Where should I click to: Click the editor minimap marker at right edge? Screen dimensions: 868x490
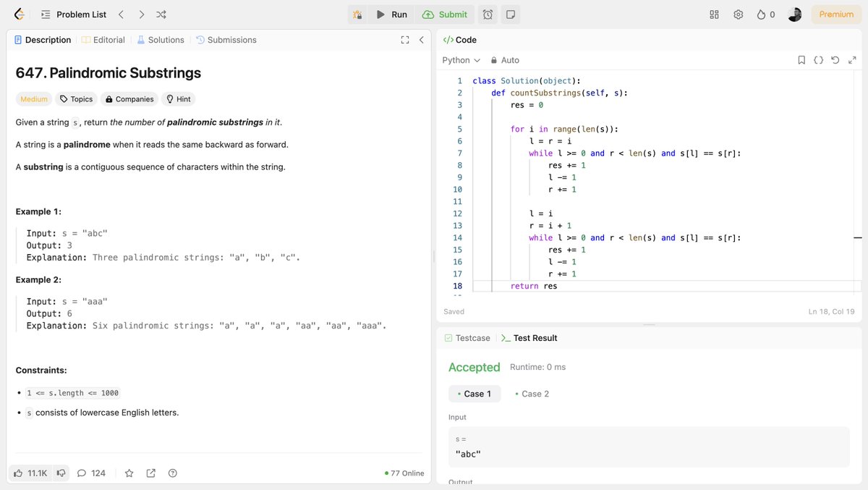[x=857, y=237]
